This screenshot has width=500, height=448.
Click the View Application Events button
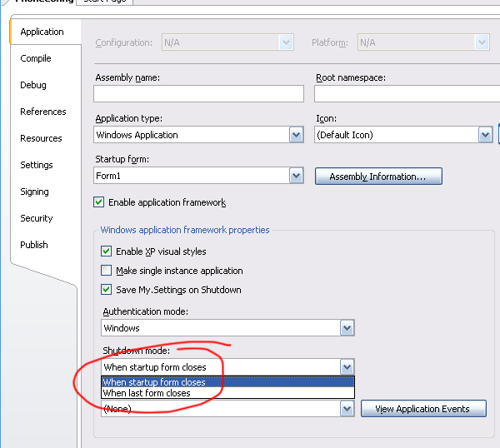[423, 409]
